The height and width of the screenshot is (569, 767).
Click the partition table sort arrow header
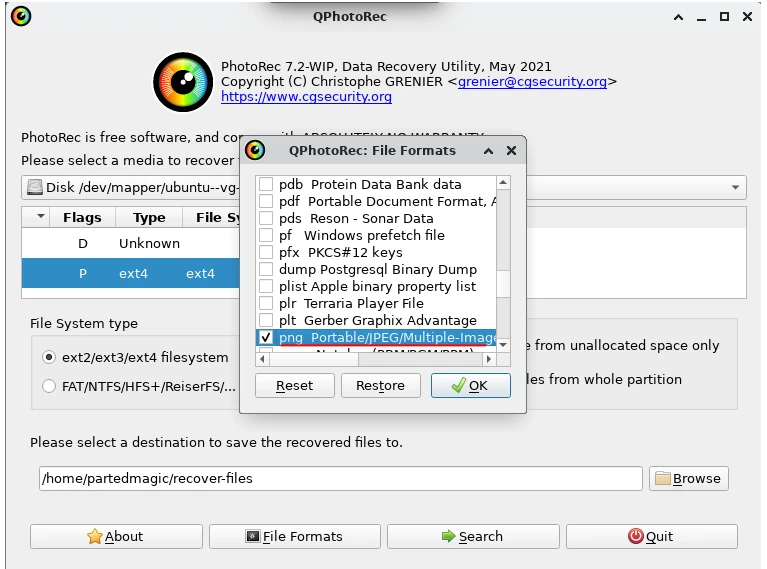click(x=40, y=217)
